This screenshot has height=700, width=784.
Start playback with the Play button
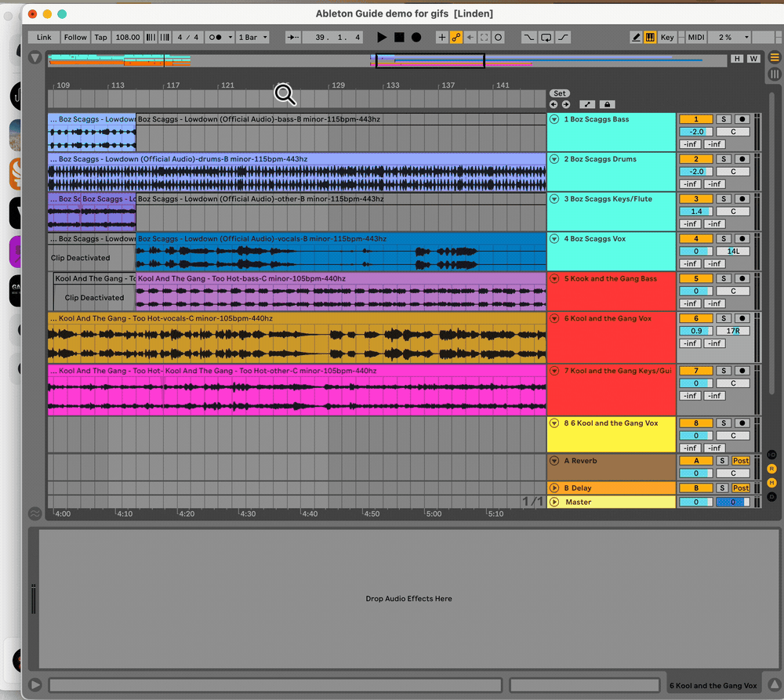(382, 37)
